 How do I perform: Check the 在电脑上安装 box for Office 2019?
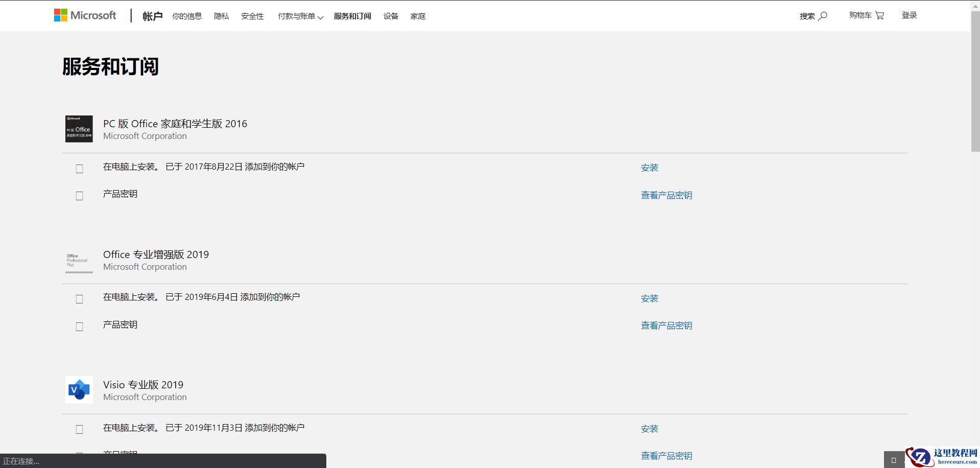tap(79, 299)
